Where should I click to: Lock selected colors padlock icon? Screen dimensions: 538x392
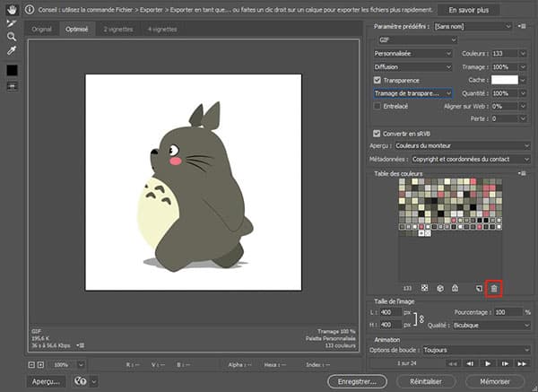455,288
